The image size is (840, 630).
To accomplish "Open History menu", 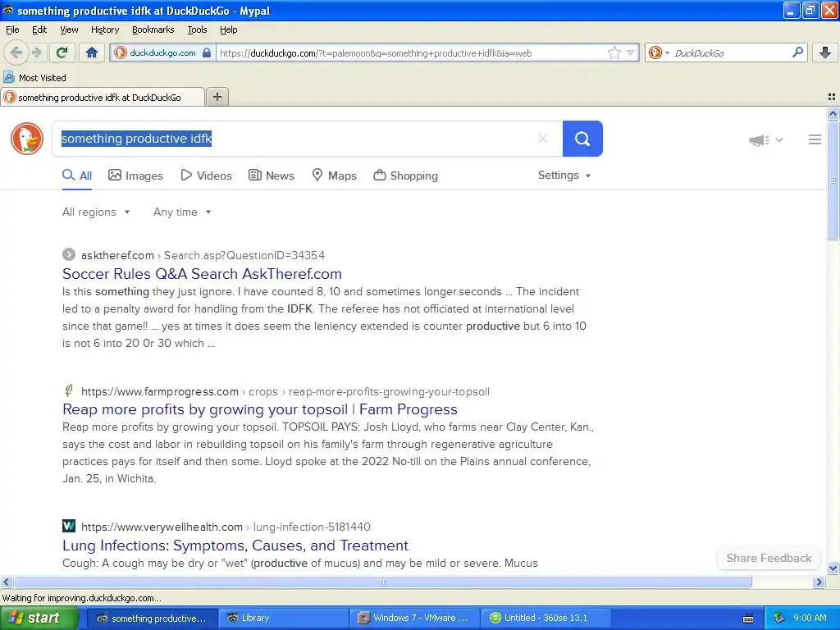I will tap(105, 30).
